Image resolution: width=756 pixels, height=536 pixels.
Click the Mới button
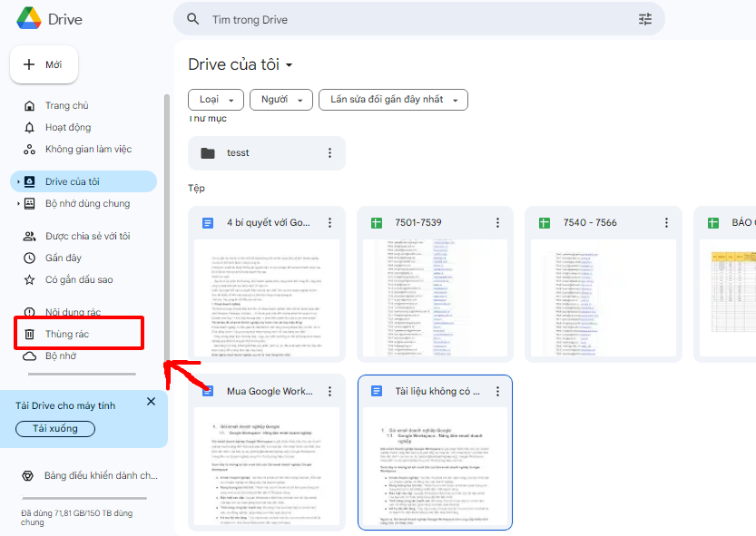44,64
